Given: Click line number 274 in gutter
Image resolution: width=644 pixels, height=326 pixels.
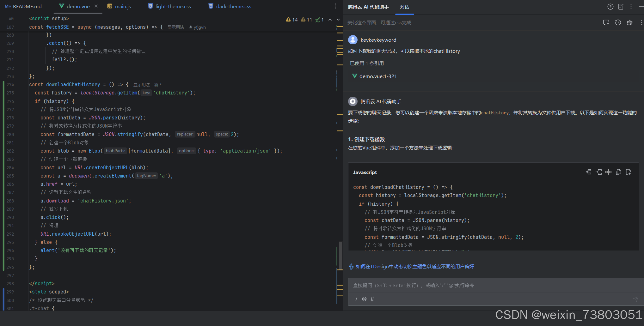Looking at the screenshot, I should (x=10, y=85).
